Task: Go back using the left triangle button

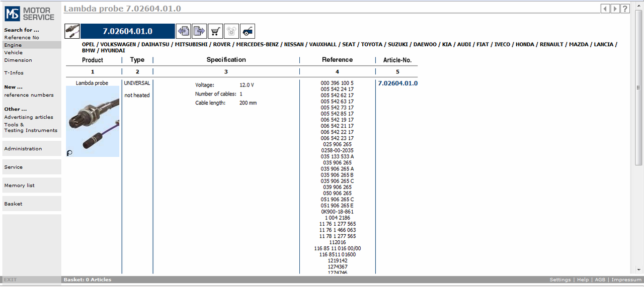Action: coord(605,9)
